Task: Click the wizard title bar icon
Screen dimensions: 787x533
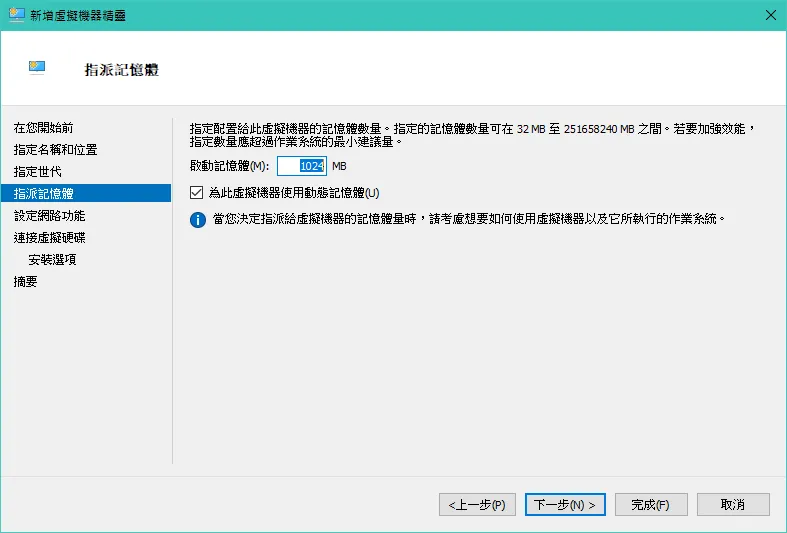Action: 17,15
